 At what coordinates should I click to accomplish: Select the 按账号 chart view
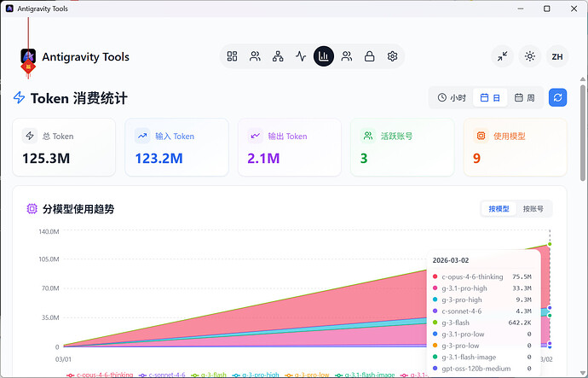[533, 209]
